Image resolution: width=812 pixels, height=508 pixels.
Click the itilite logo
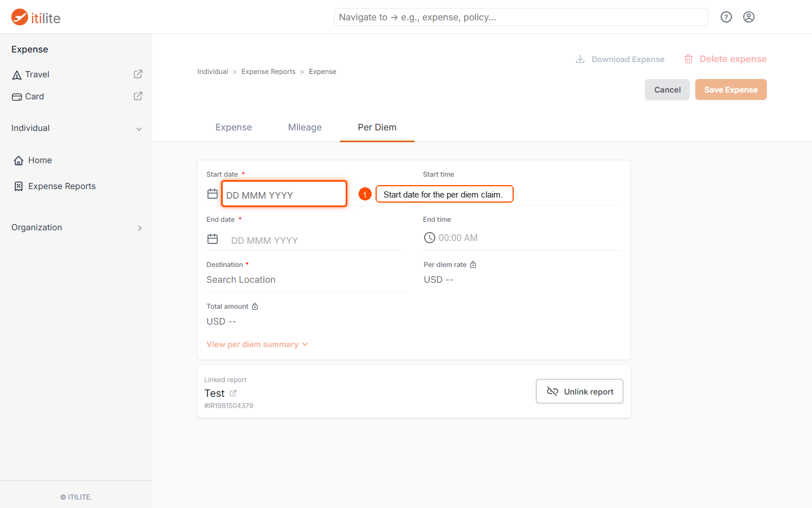pos(36,17)
